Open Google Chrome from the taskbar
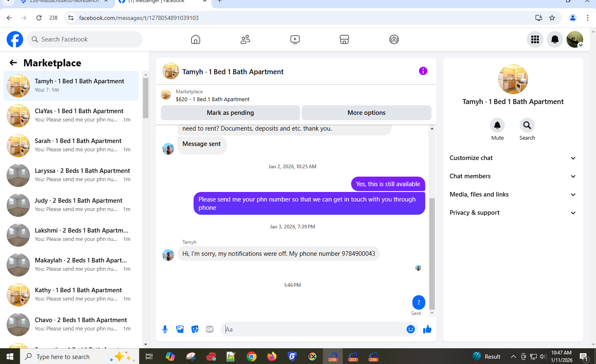The image size is (596, 364). click(x=252, y=357)
